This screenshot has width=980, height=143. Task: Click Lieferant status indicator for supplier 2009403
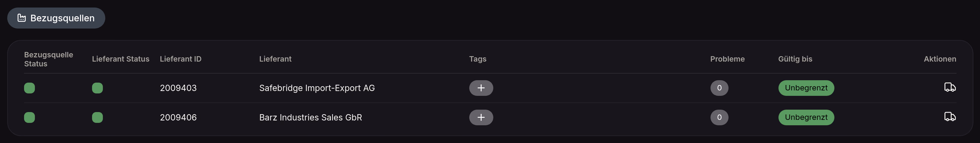tap(97, 88)
